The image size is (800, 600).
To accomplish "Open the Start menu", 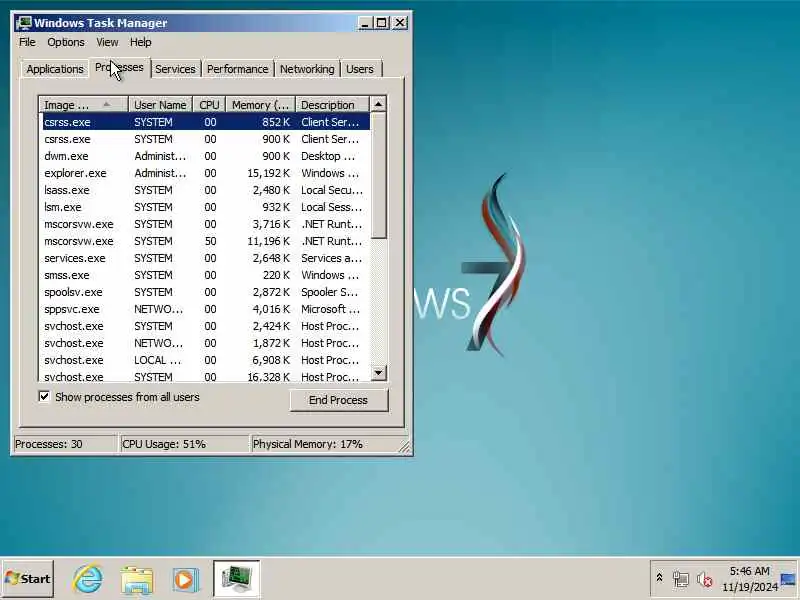I will tap(28, 579).
